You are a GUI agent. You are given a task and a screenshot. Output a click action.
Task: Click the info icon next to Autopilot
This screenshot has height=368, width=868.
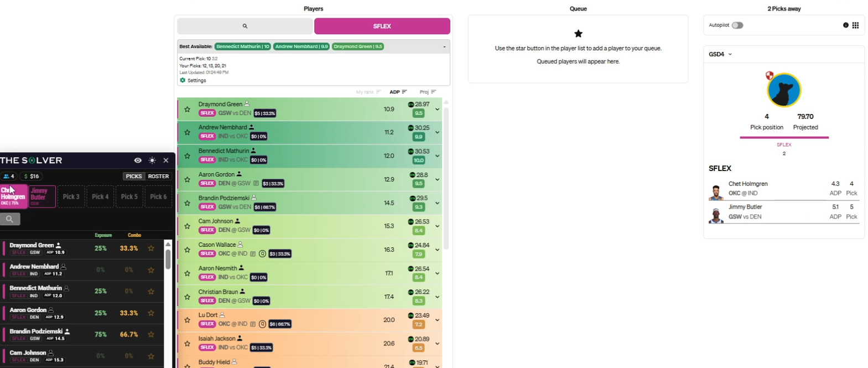pyautogui.click(x=845, y=25)
